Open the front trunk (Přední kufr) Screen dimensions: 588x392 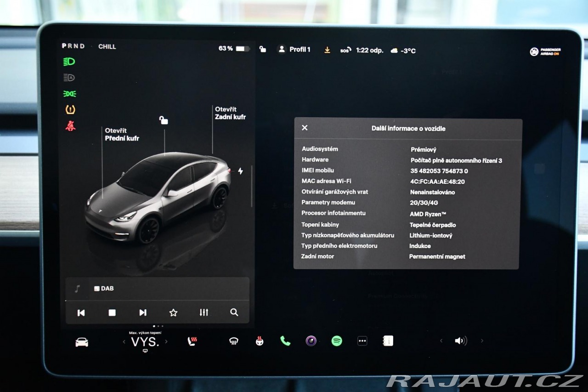pos(122,134)
